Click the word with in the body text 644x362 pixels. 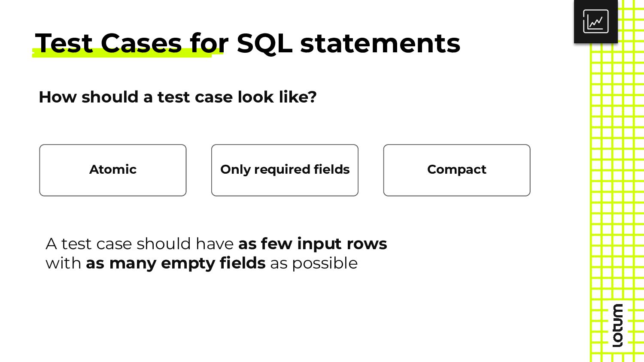[64, 263]
